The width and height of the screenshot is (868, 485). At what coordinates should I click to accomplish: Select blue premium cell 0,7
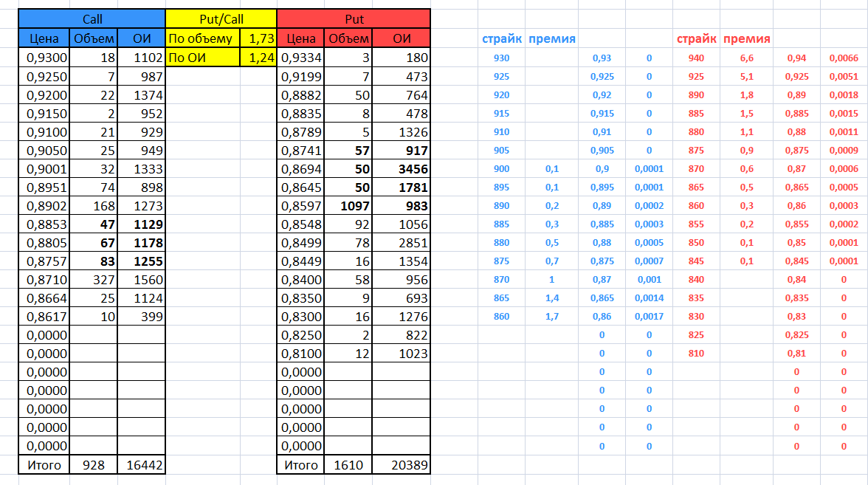point(552,261)
